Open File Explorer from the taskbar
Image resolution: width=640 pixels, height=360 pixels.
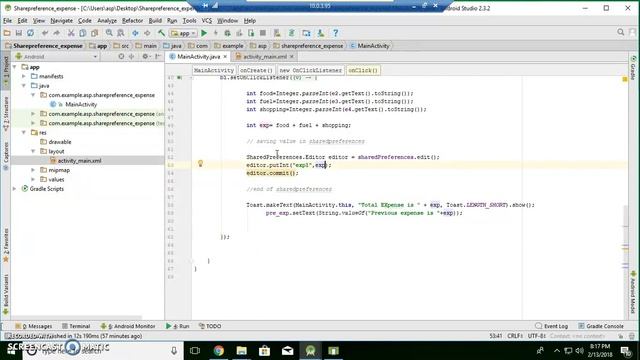[242, 351]
